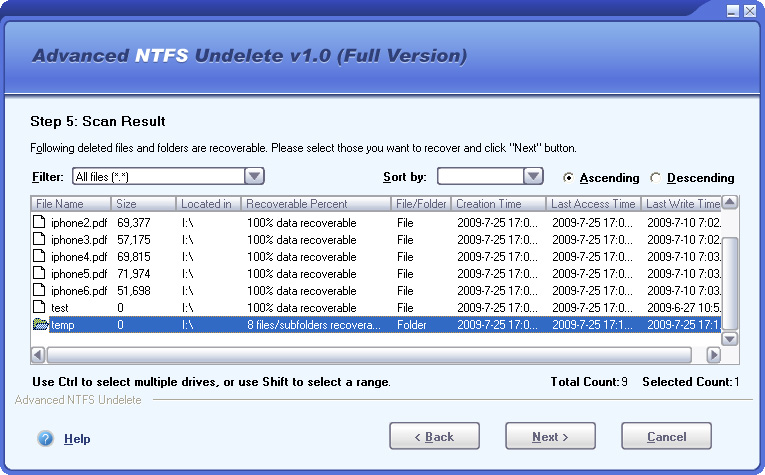Click the Selected Count: 1 label
Viewport: 765px width, 475px height.
[x=690, y=382]
